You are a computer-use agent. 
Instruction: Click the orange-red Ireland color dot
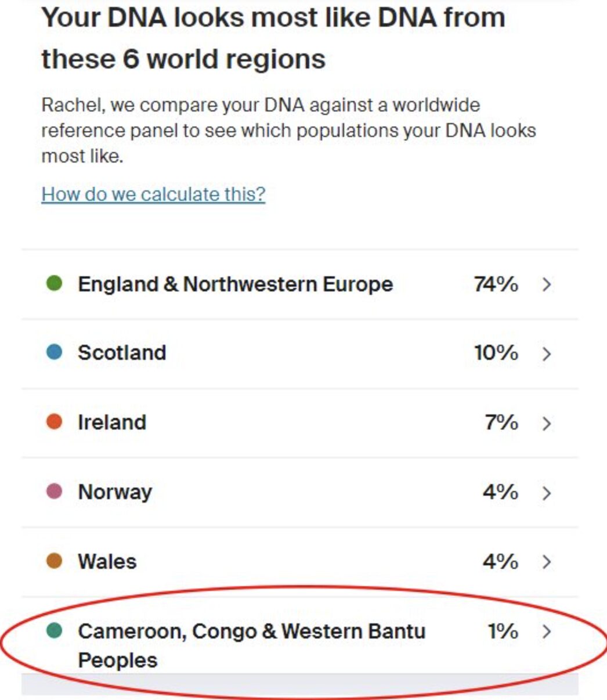tap(54, 422)
